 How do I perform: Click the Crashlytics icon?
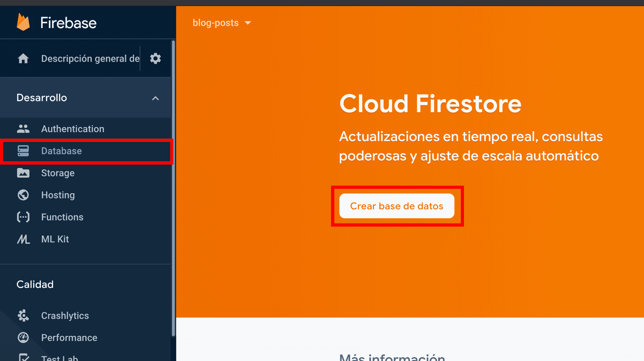(23, 315)
